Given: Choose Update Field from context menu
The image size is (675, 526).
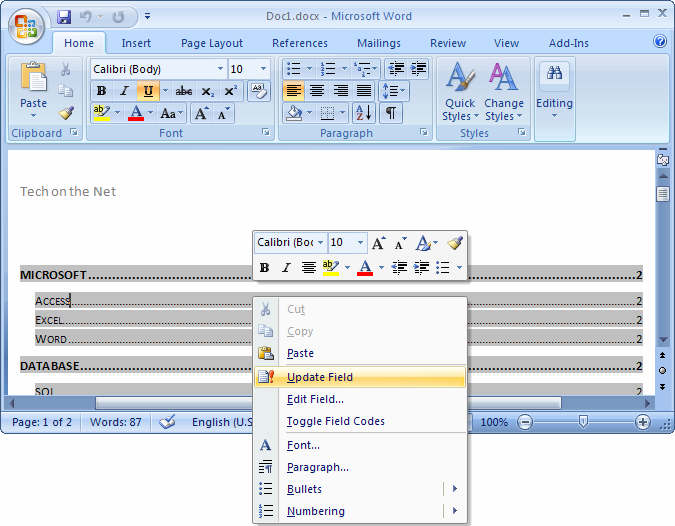Looking at the screenshot, I should (360, 377).
